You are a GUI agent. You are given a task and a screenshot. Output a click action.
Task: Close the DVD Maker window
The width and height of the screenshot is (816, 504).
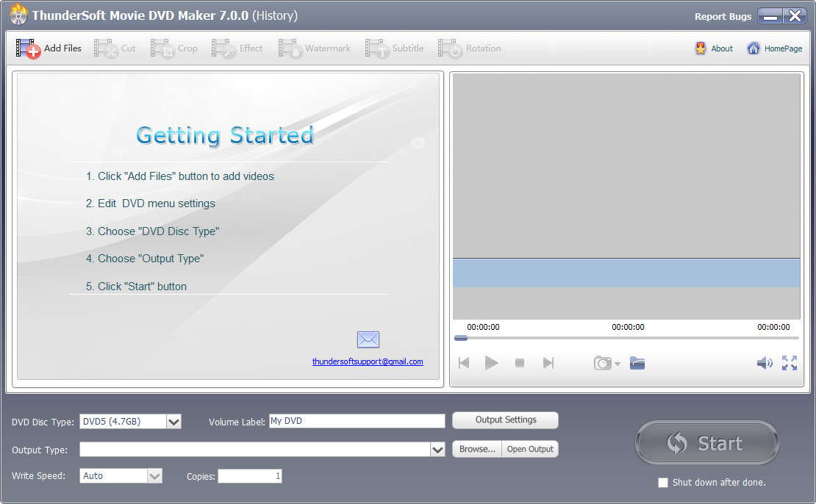pyautogui.click(x=795, y=16)
